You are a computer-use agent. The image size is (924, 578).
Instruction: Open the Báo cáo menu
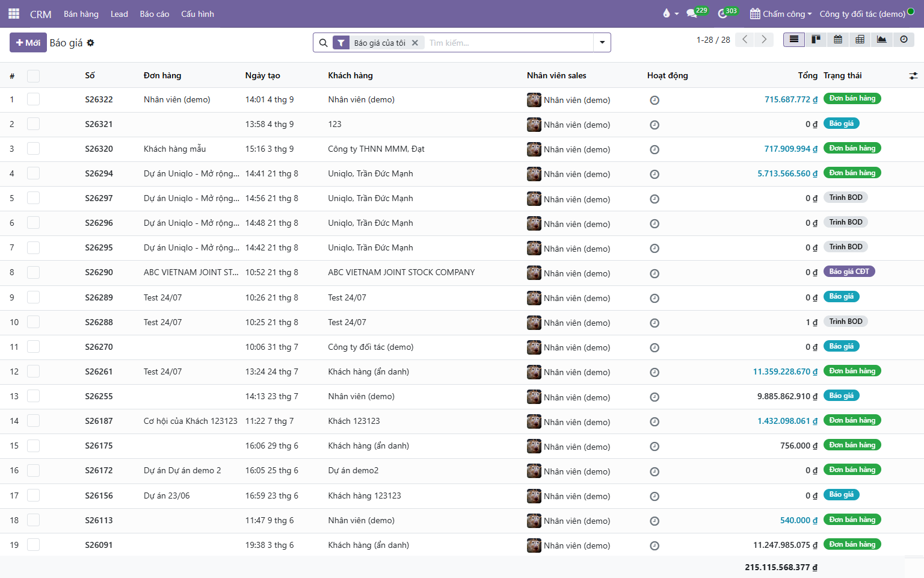(x=155, y=14)
